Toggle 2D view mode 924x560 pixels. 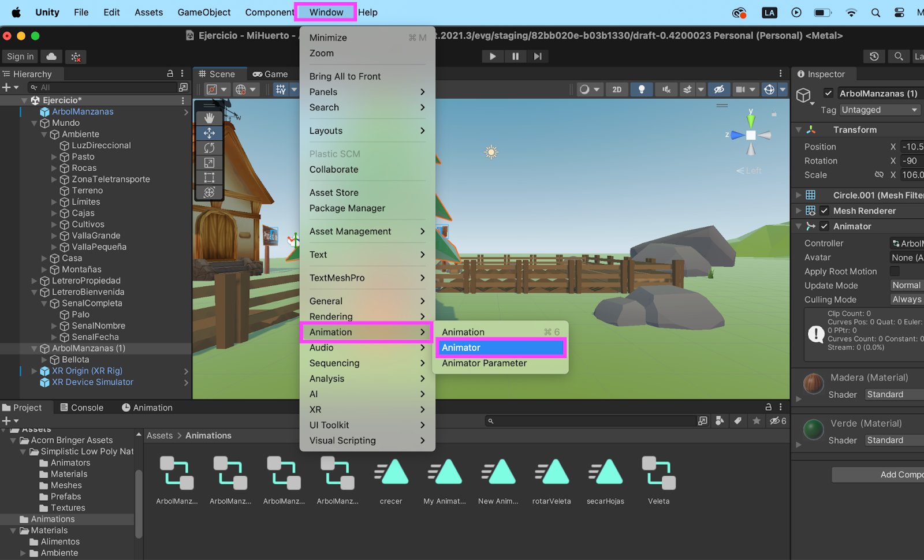617,89
